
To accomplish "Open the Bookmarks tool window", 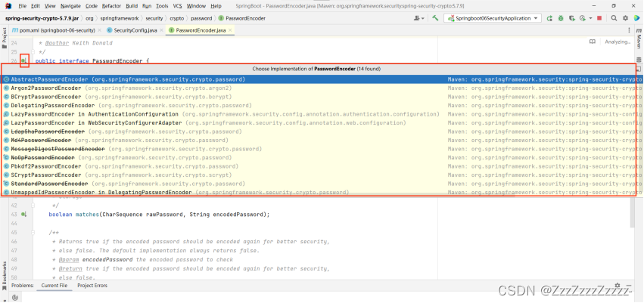I will point(5,276).
